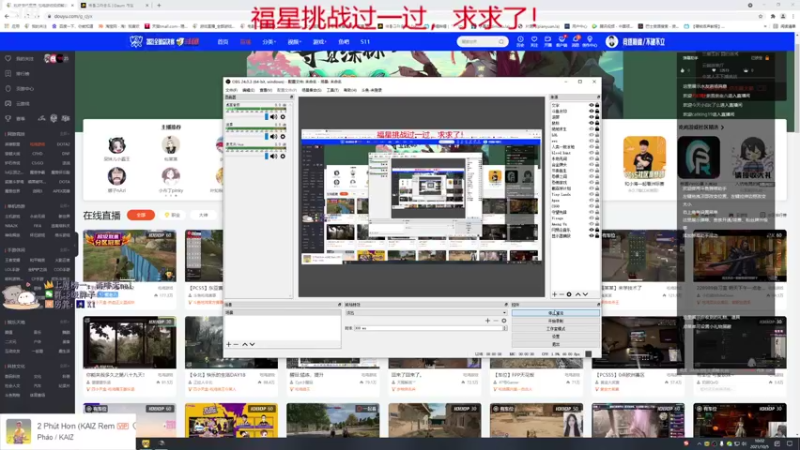Remove the scene with the minus icon
The width and height of the screenshot is (800, 450).
(x=236, y=344)
